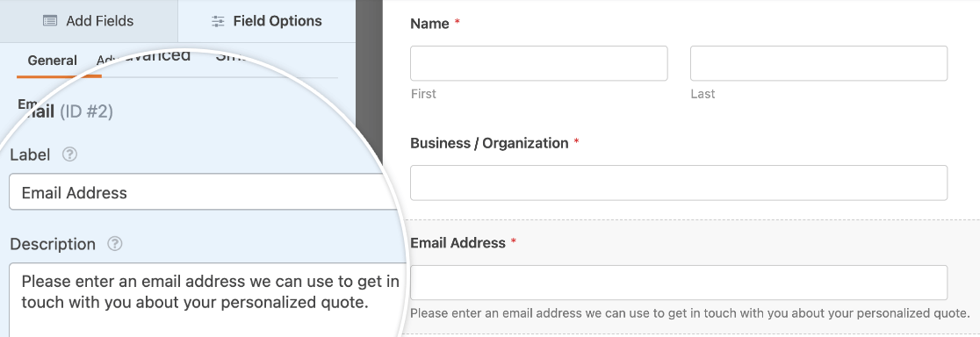This screenshot has width=980, height=337.
Task: Focus the Last name input field
Action: coord(818,63)
